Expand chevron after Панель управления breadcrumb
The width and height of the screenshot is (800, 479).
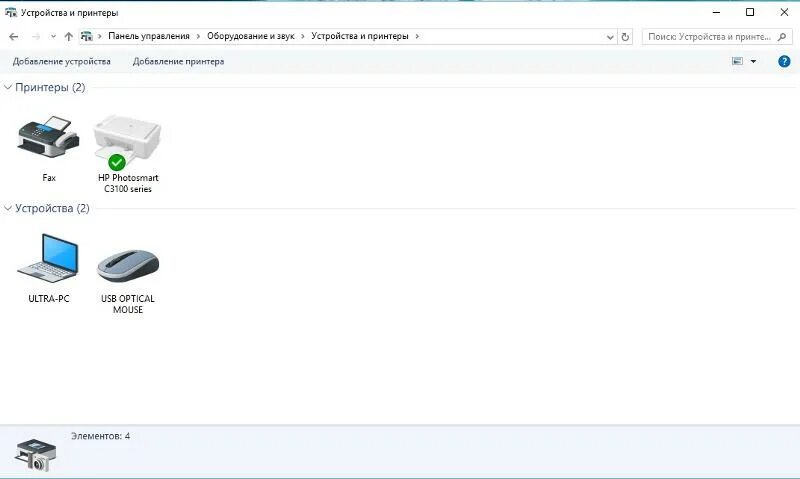(198, 36)
